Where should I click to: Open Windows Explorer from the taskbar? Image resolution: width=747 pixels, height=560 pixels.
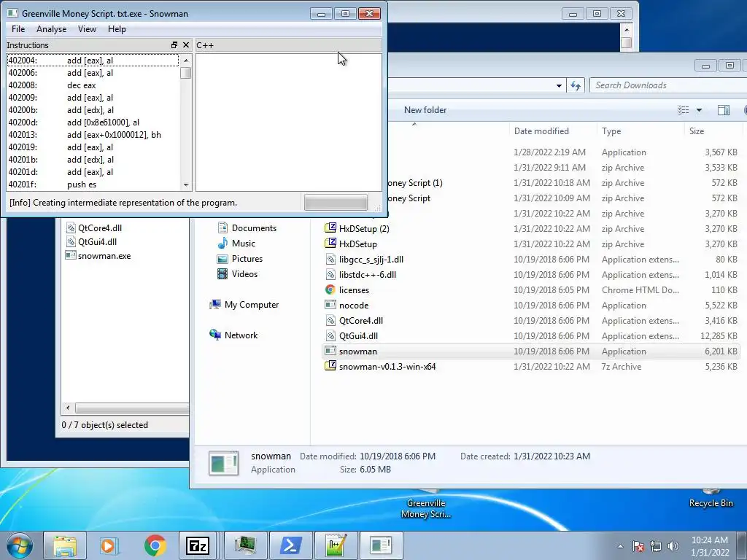[65, 545]
